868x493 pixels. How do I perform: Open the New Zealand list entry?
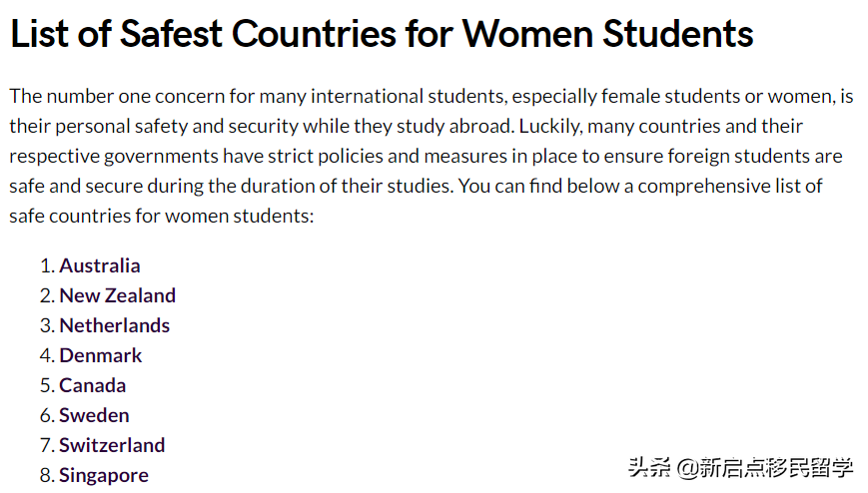[x=117, y=295]
